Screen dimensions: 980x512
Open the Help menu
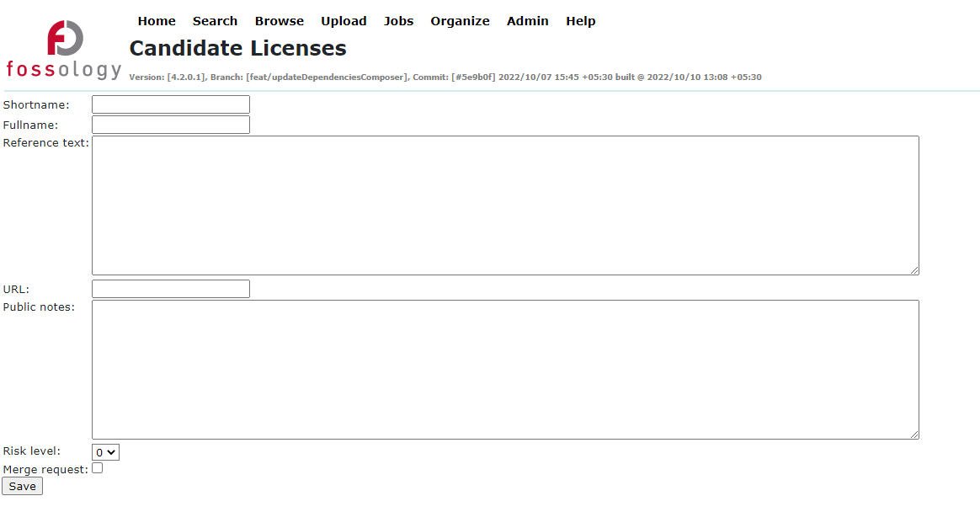(580, 21)
